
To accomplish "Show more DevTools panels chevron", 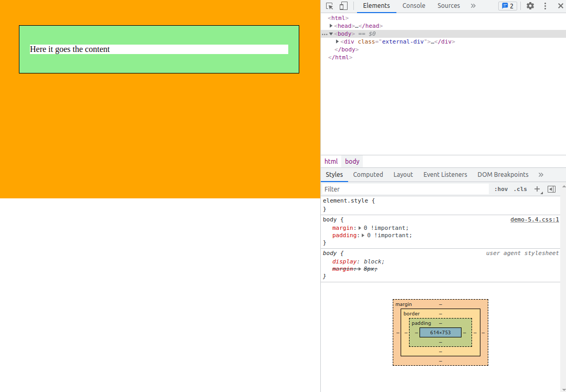I will point(473,6).
